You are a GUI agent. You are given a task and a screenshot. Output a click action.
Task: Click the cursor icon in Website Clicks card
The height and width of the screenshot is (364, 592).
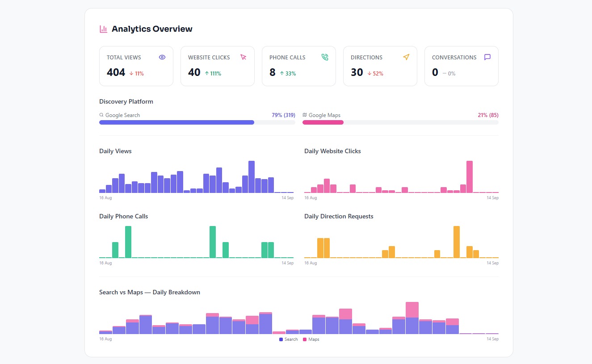click(x=244, y=57)
